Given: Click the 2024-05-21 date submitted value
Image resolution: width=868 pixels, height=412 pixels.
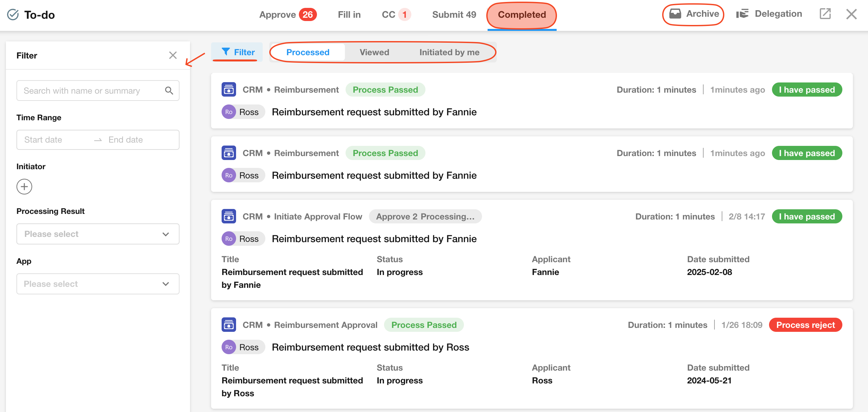Looking at the screenshot, I should [x=709, y=380].
